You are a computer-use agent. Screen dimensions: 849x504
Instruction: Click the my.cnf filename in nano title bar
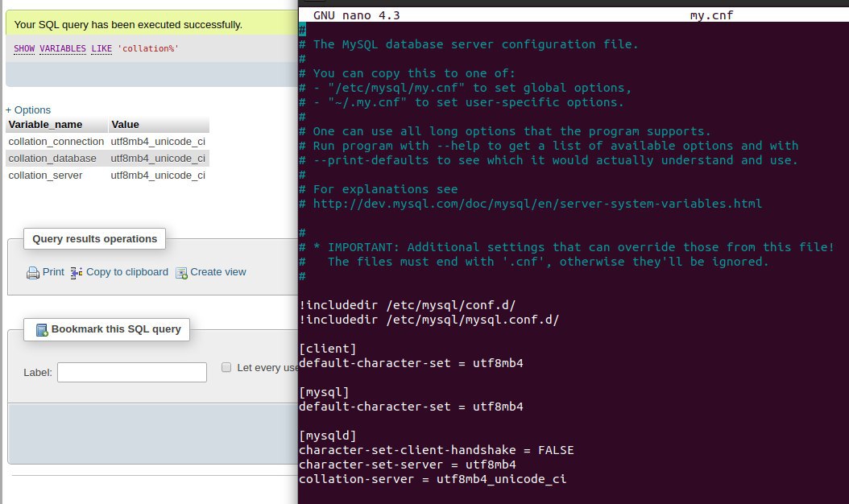point(711,15)
